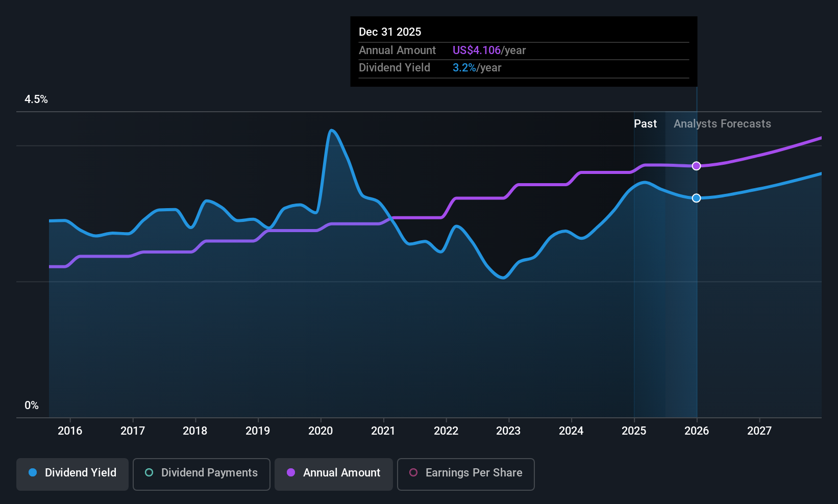Click the 4.5% y-axis label
Screen dimensions: 838x504
coord(36,99)
